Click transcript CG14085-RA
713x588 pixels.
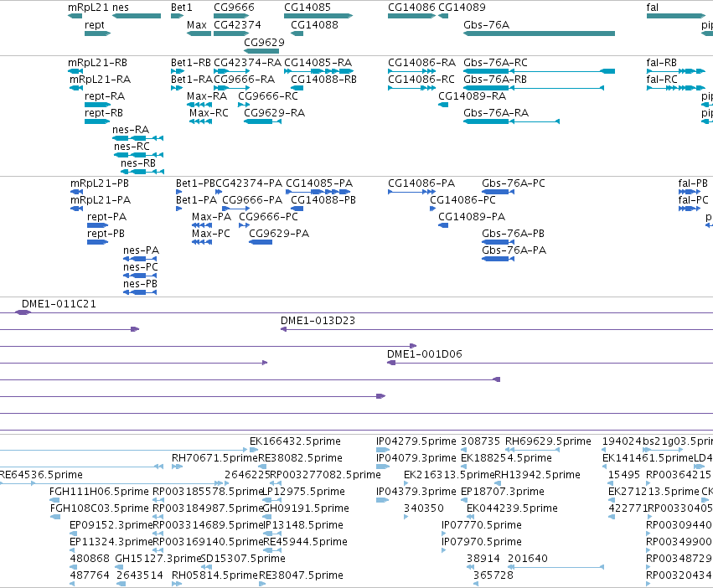[x=318, y=71]
